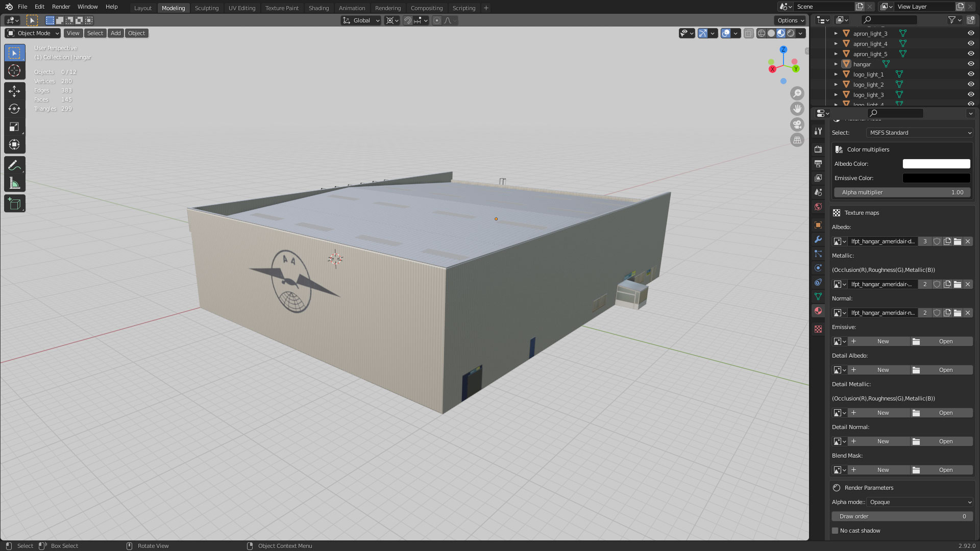Viewport: 980px width, 551px height.
Task: Open the Material properties tab
Action: pos(818,311)
